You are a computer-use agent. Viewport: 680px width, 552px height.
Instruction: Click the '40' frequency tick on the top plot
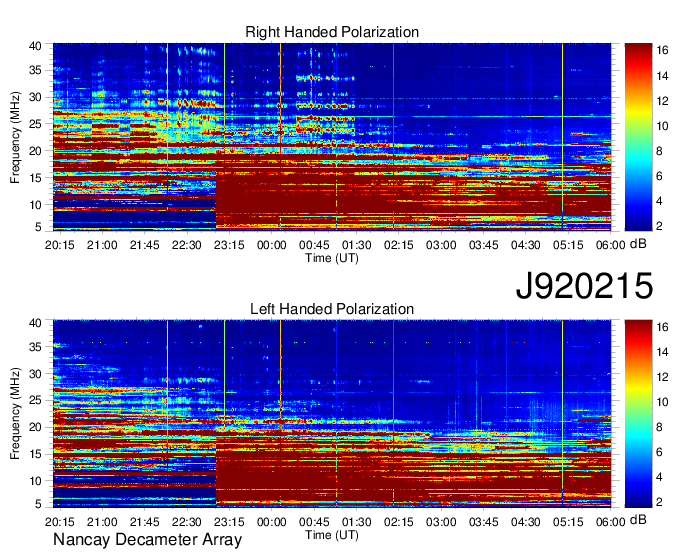click(x=36, y=46)
